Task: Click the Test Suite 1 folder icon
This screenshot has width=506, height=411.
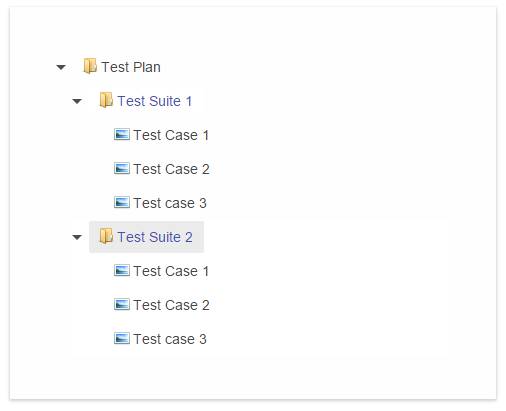Action: pyautogui.click(x=106, y=100)
